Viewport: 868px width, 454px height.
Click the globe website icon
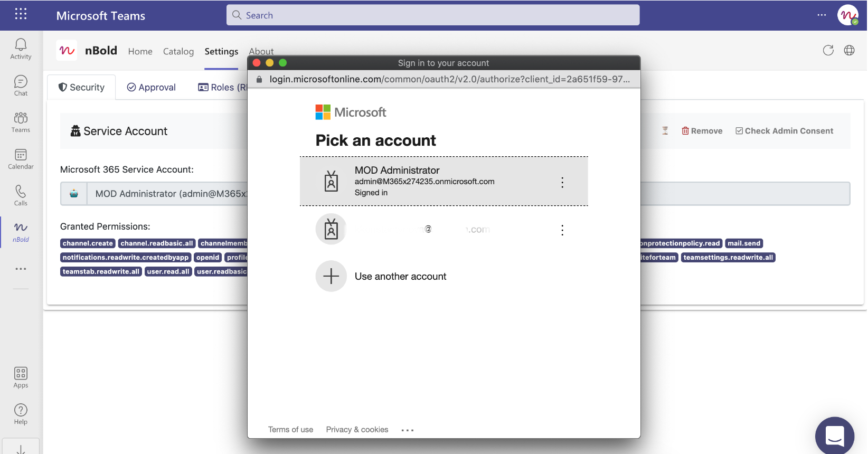(849, 51)
